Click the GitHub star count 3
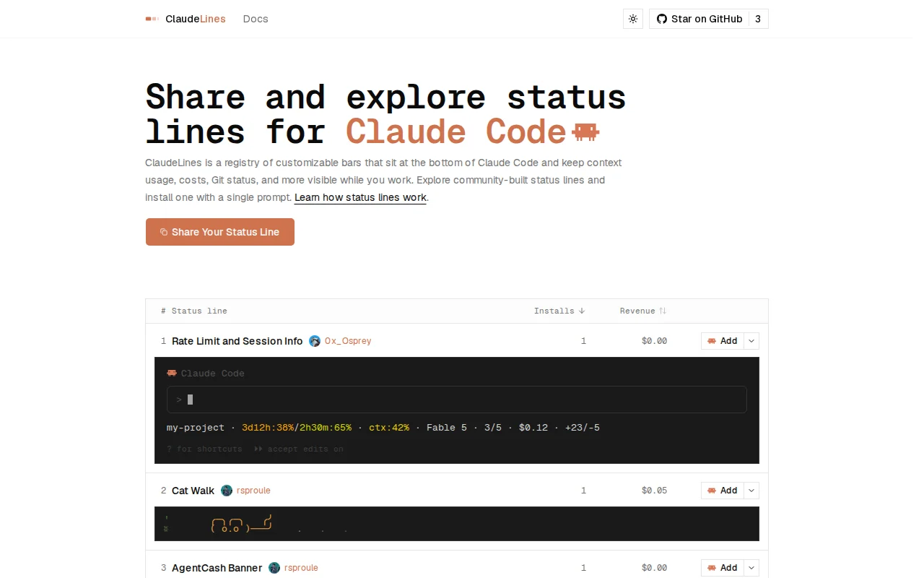Screen dimensions: 924x578 click(758, 19)
